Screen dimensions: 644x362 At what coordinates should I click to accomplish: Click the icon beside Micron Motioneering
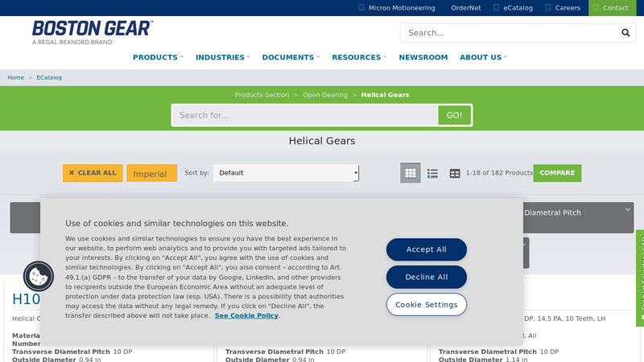click(x=361, y=7)
